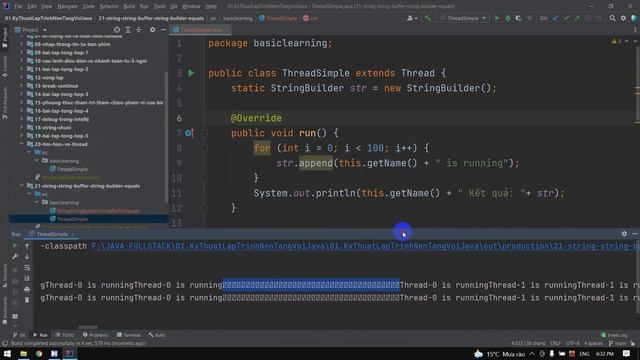Image resolution: width=640 pixels, height=360 pixels.
Task: Collapse 20-tim-hieu-ve-thread module
Action: click(x=22, y=144)
